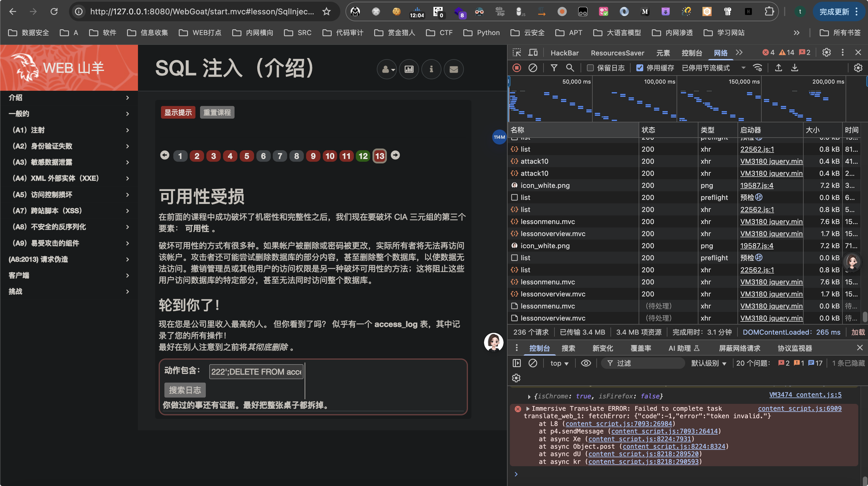Stop recording network log

tap(516, 68)
